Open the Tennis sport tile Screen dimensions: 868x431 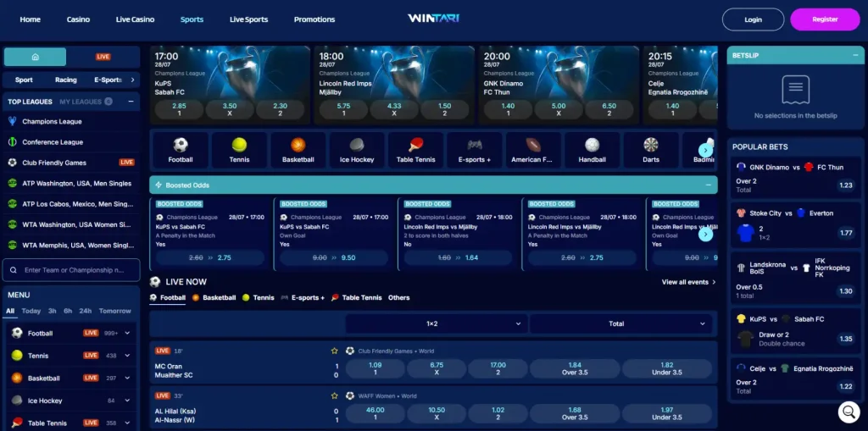(239, 150)
